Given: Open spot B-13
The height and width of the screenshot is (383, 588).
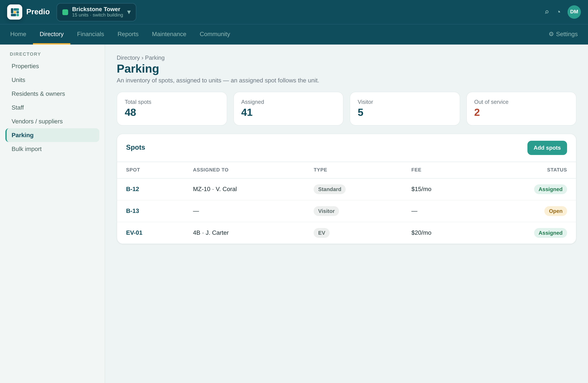Looking at the screenshot, I should click(x=133, y=211).
